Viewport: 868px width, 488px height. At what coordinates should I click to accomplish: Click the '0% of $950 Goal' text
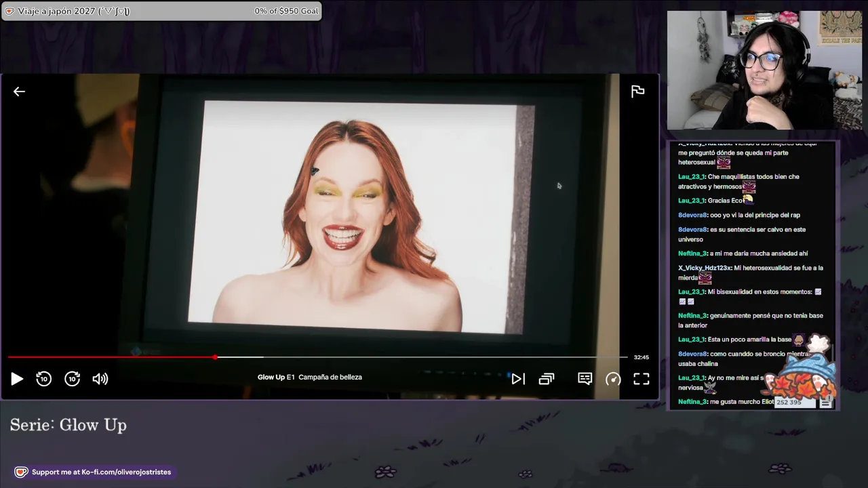286,11
